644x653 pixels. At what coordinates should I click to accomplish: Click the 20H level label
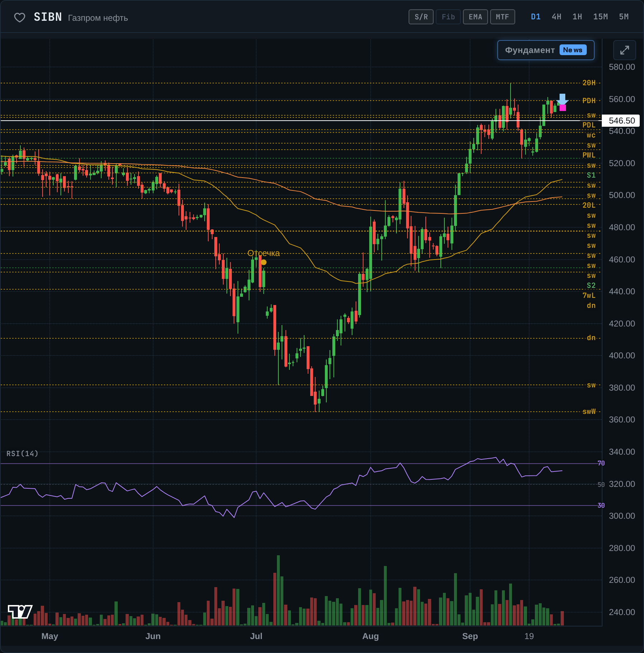589,83
